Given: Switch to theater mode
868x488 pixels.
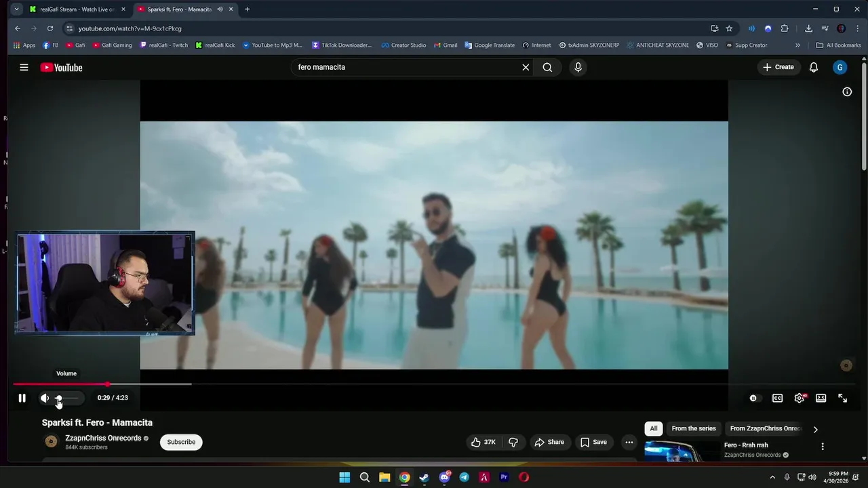Looking at the screenshot, I should point(821,398).
